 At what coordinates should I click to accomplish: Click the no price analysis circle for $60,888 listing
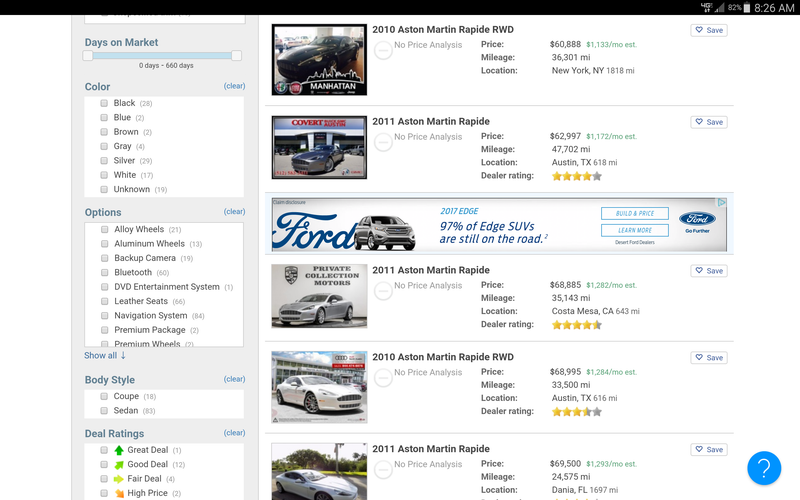[383, 50]
